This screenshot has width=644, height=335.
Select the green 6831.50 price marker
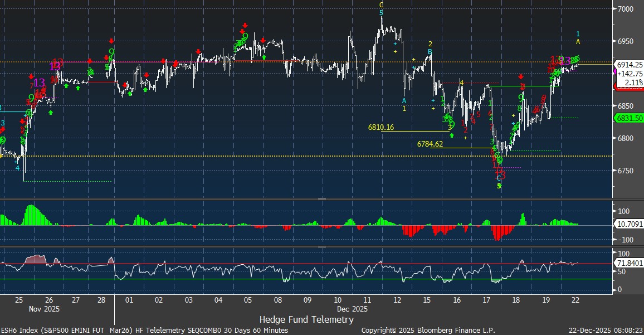[628, 118]
